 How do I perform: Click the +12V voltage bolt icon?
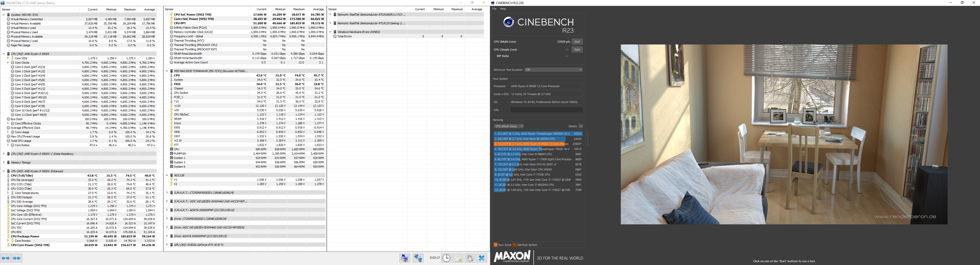(x=172, y=106)
